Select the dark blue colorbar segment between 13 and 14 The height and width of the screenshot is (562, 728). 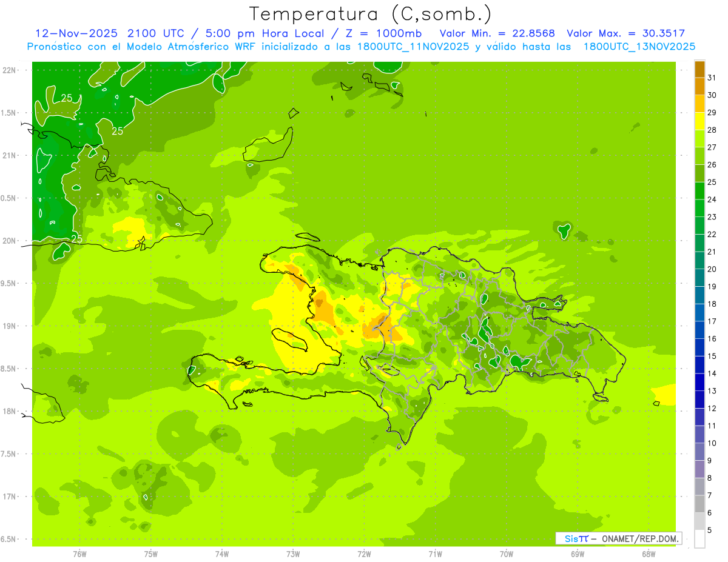pos(699,383)
